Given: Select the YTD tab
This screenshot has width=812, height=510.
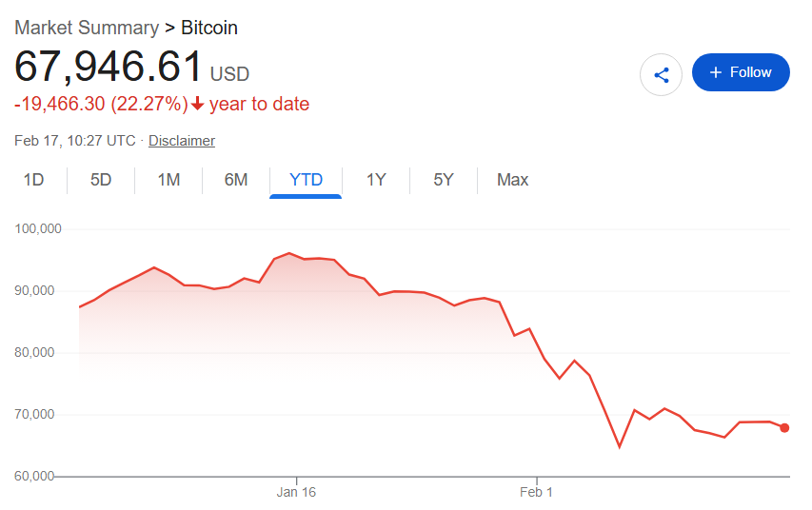Looking at the screenshot, I should tap(306, 180).
